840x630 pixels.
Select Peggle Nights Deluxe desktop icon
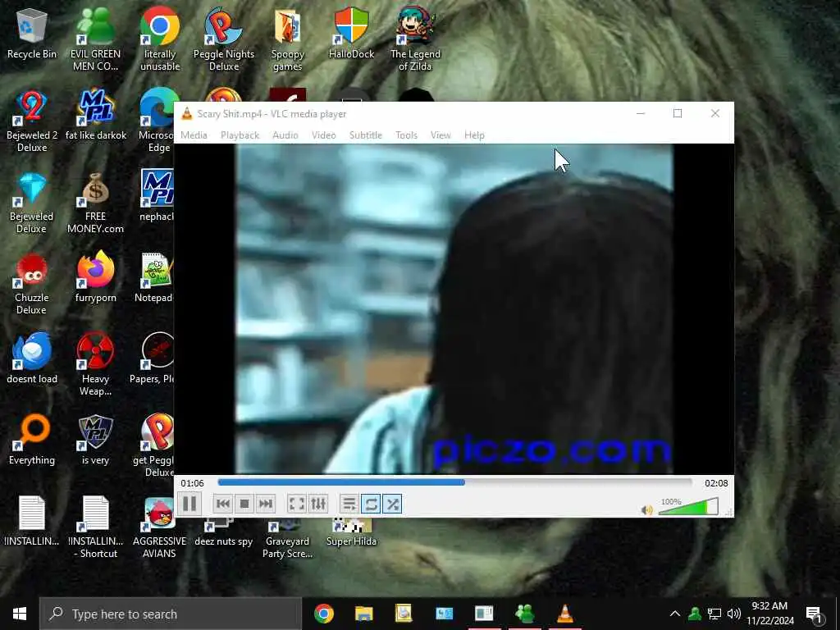point(224,39)
